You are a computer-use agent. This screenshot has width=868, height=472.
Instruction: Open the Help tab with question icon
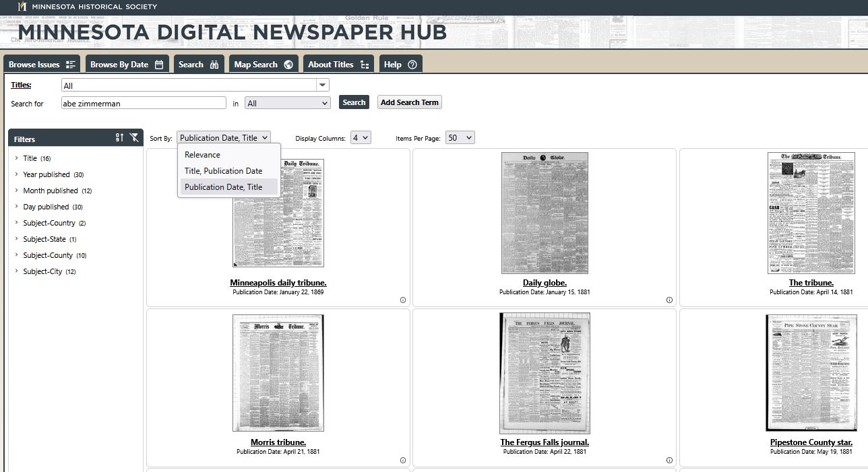click(x=400, y=65)
